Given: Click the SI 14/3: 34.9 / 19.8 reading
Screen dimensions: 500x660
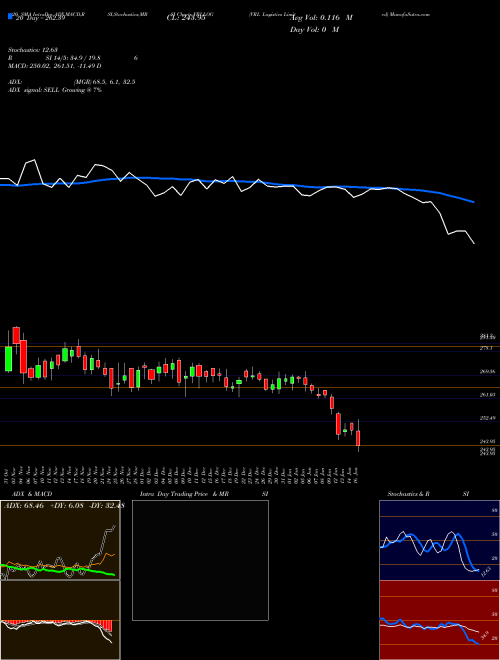Looking at the screenshot, I should 73,58.
